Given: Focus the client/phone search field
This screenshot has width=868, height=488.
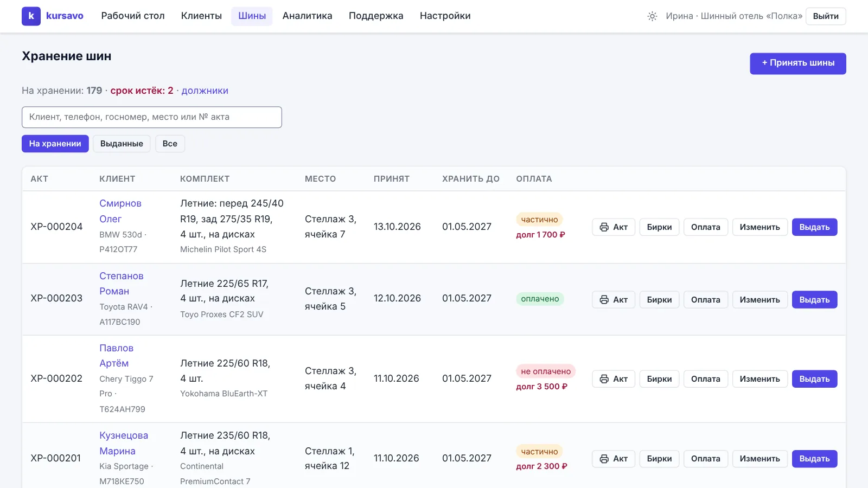Looking at the screenshot, I should (x=152, y=117).
